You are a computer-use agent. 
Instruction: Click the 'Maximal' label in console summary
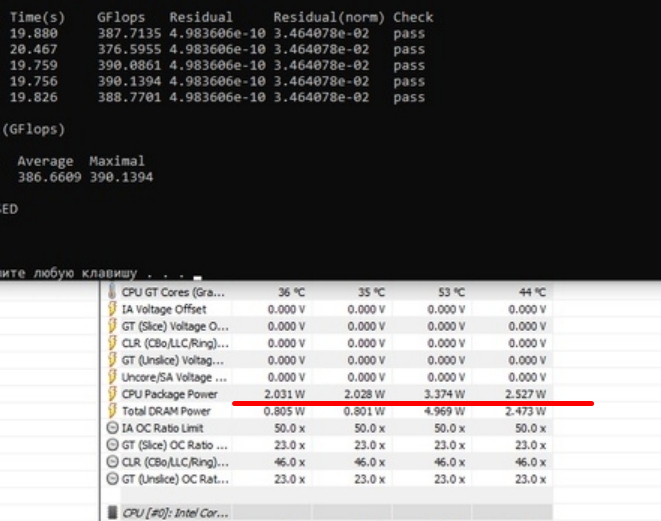click(117, 161)
